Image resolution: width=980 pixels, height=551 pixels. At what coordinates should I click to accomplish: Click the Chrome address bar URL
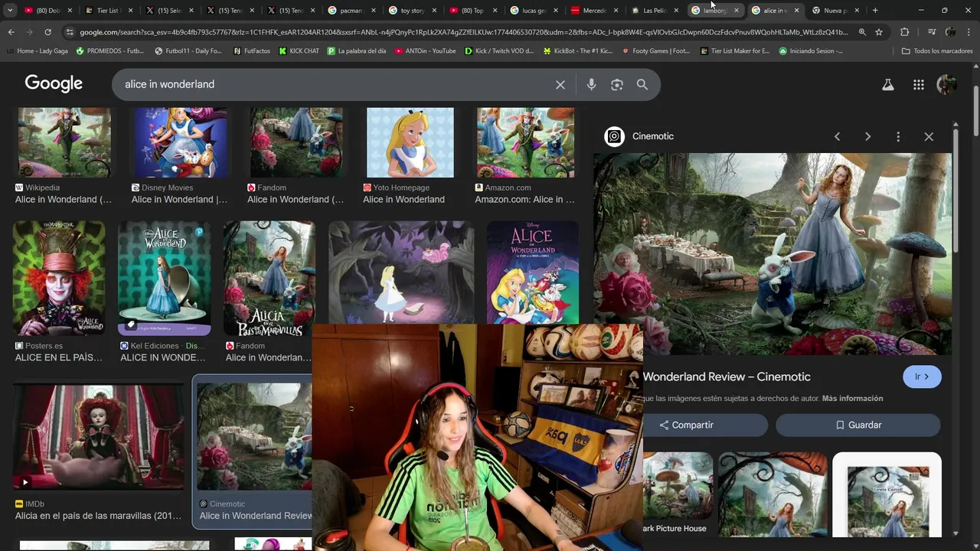463,32
